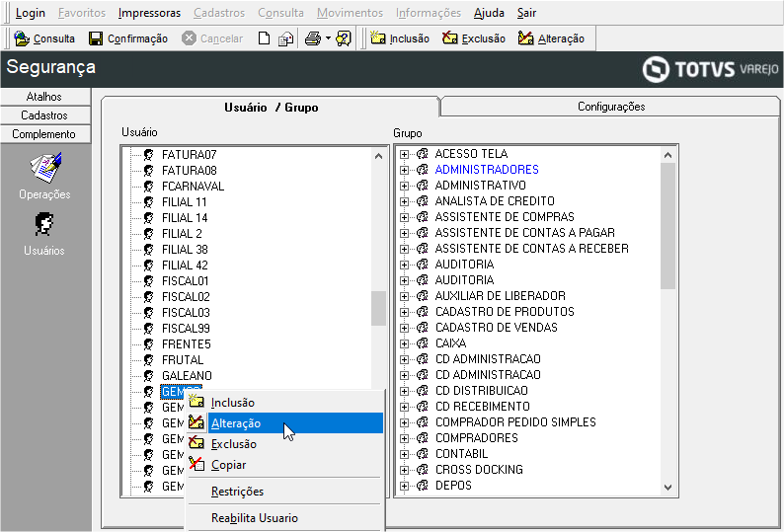This screenshot has height=532, width=784.
Task: Click the Grupo list scrollbar thumb
Action: coord(668,226)
